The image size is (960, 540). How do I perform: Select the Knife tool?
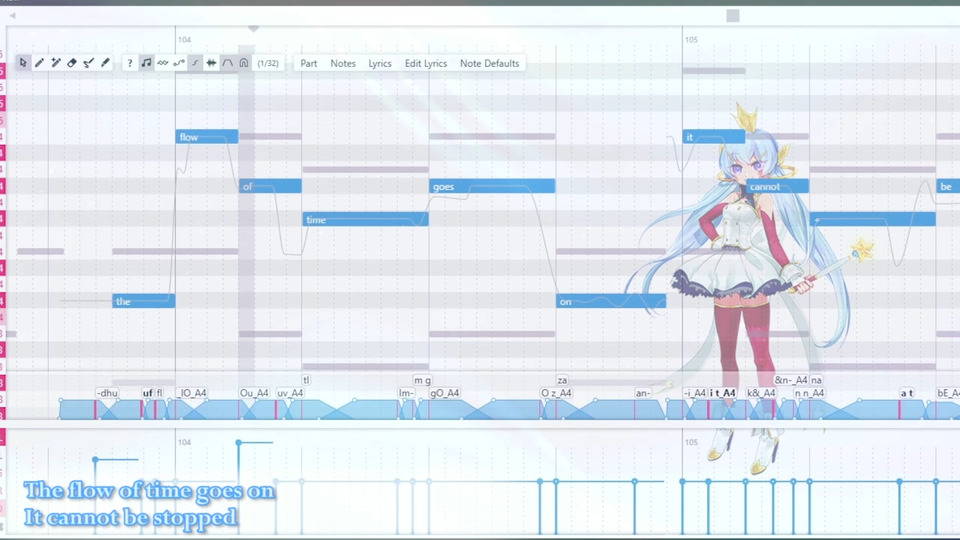click(105, 63)
